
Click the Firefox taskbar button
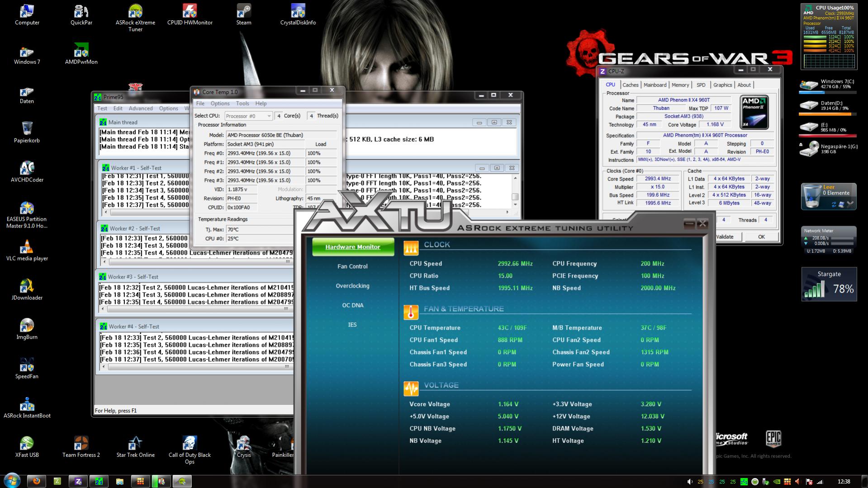coord(37,481)
